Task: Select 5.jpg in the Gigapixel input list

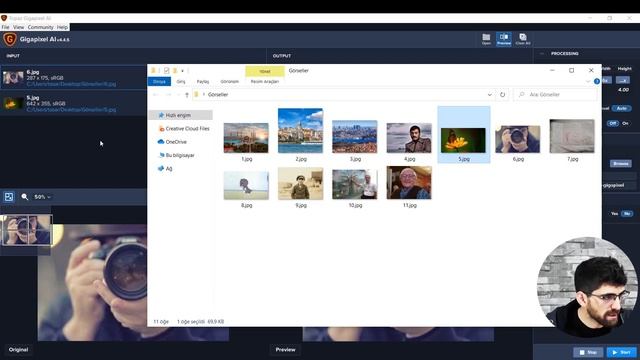Action: click(73, 103)
